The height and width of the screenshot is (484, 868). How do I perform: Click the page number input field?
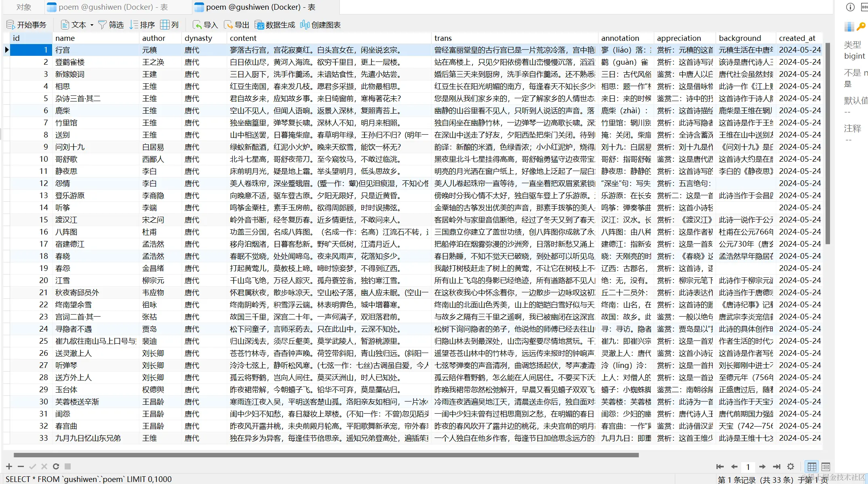click(748, 467)
